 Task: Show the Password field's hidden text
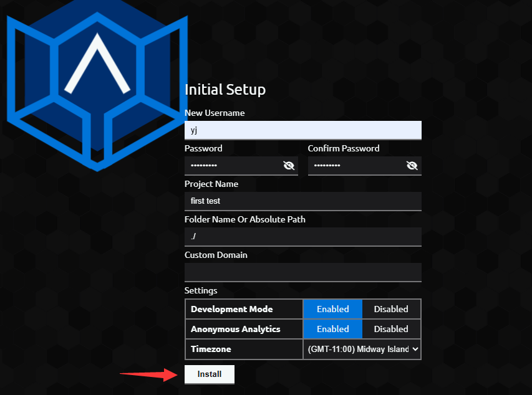(289, 166)
